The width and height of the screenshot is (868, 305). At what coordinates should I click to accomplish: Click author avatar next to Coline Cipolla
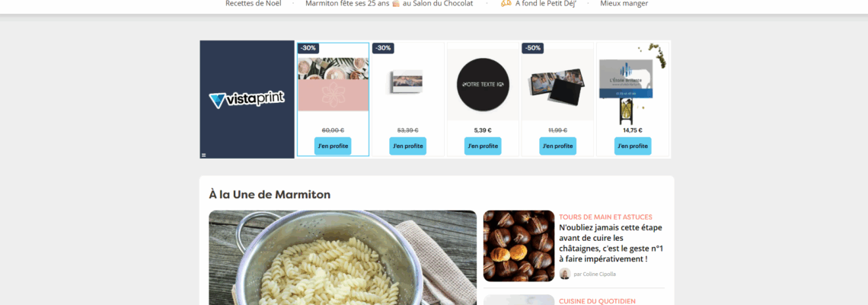[x=565, y=274]
